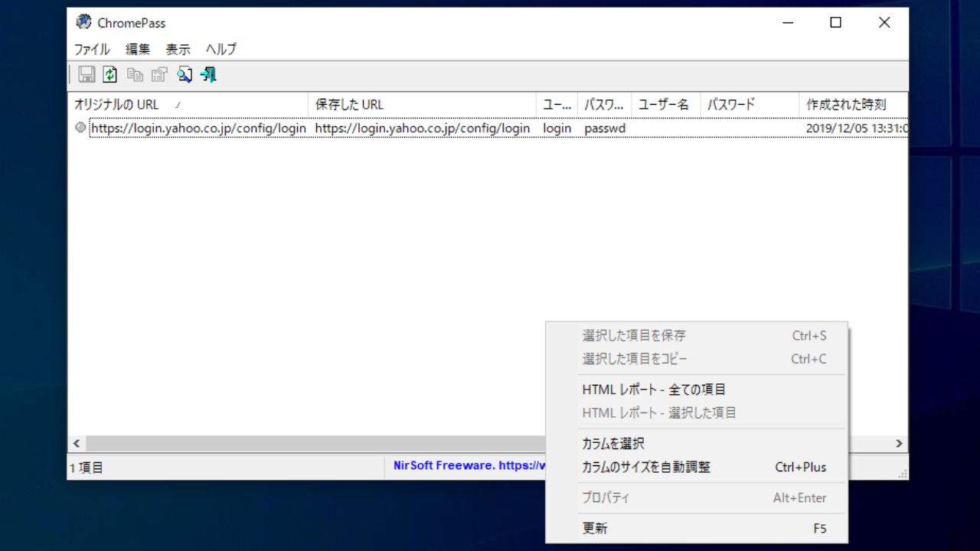Click the 'passwd' field cell

pyautogui.click(x=605, y=129)
